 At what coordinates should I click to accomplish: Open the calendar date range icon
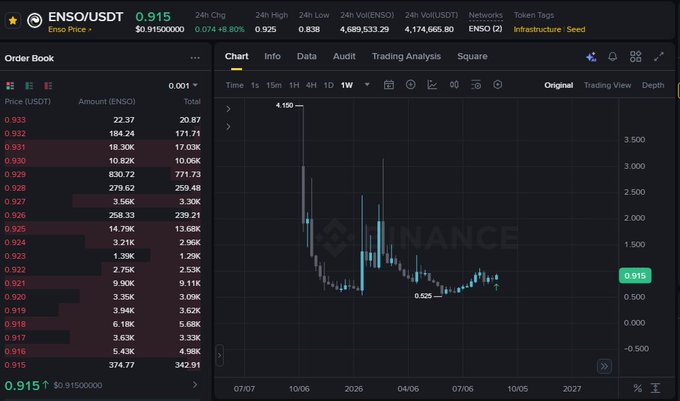click(x=389, y=85)
